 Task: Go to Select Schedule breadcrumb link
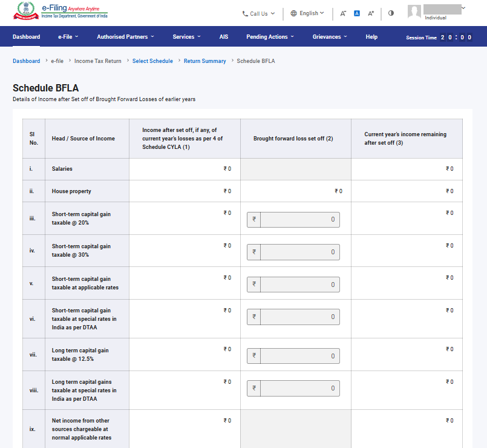coord(152,61)
